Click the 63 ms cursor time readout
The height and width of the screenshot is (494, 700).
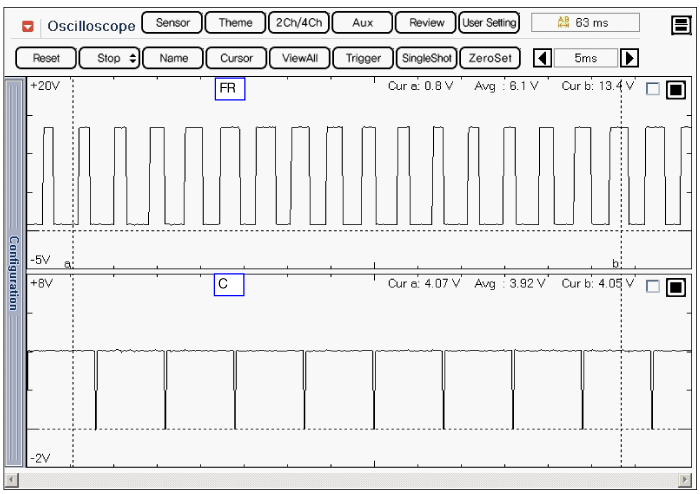pos(585,22)
